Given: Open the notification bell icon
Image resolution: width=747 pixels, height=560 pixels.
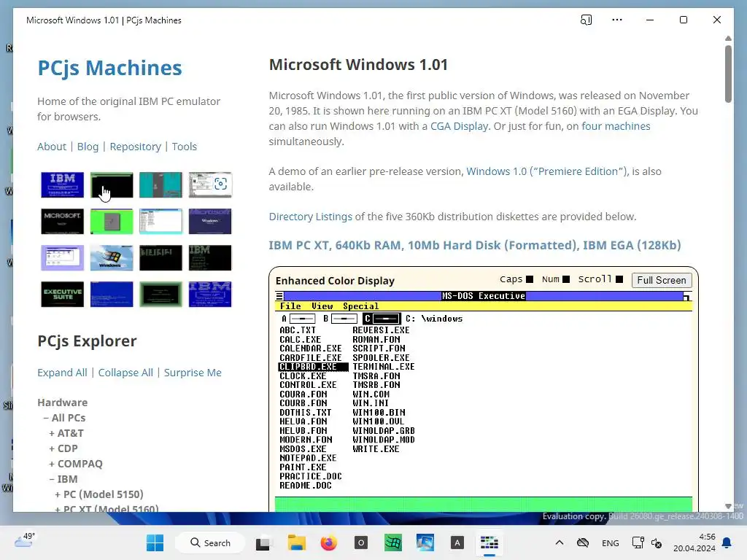Looking at the screenshot, I should (727, 542).
